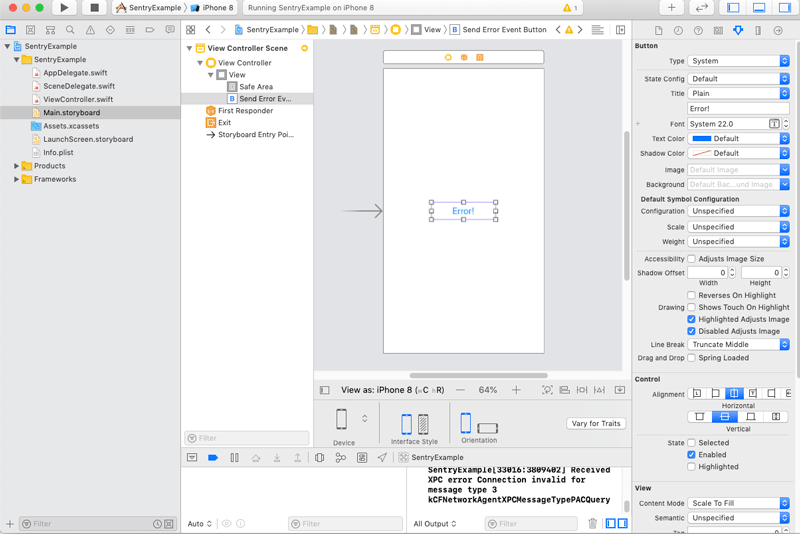Click the Run (play) button
The height and width of the screenshot is (534, 800).
[64, 8]
